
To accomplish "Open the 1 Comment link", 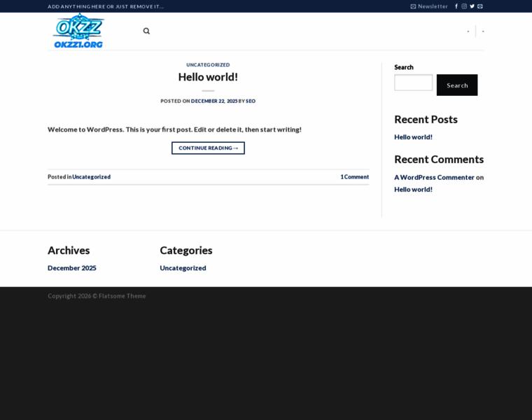I will 355,177.
